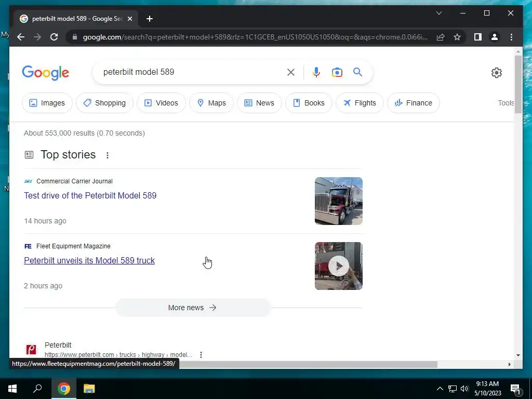Click Chrome icon in taskbar
Screen dimensions: 532x399
[x=64, y=389]
